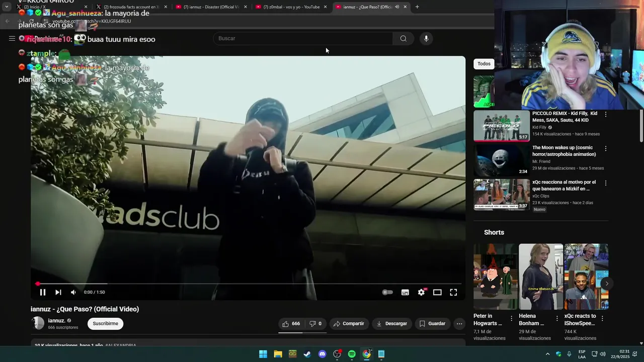Open the Windows Start menu
This screenshot has width=644, height=362.
(263, 354)
